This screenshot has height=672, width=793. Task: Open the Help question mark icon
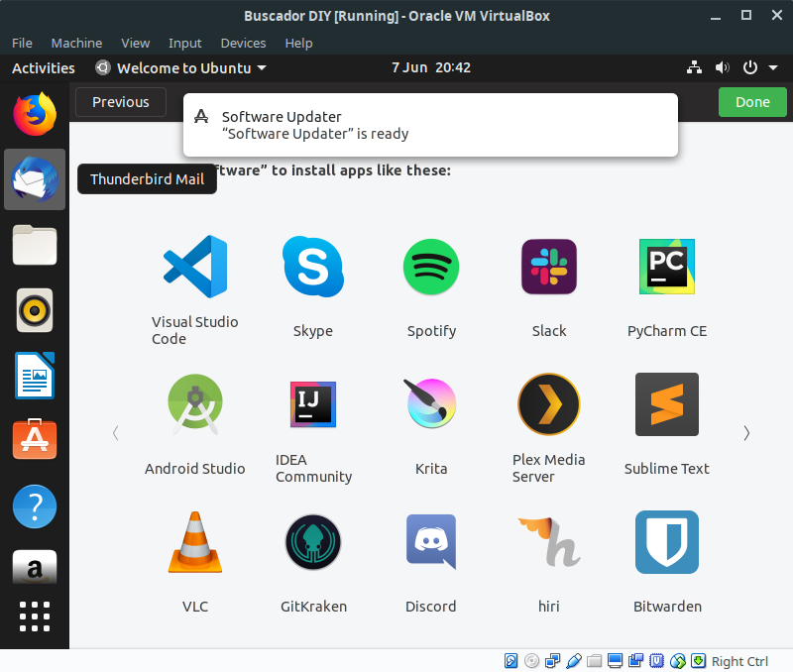[x=35, y=506]
